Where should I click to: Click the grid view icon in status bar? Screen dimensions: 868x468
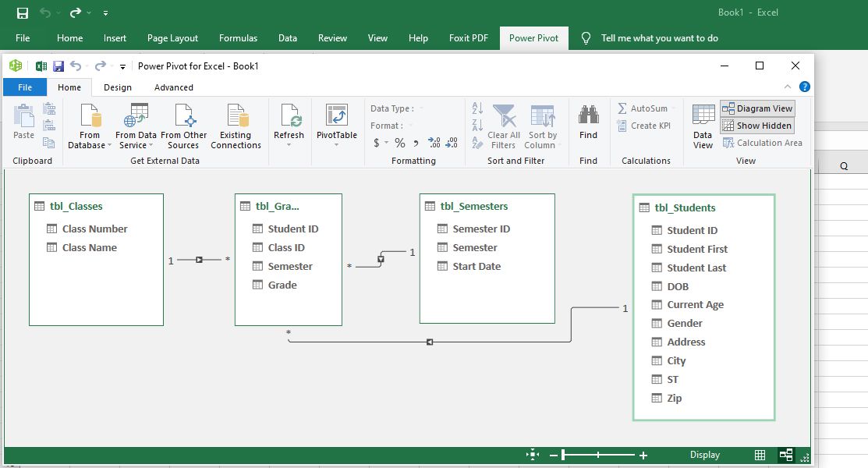pos(760,455)
